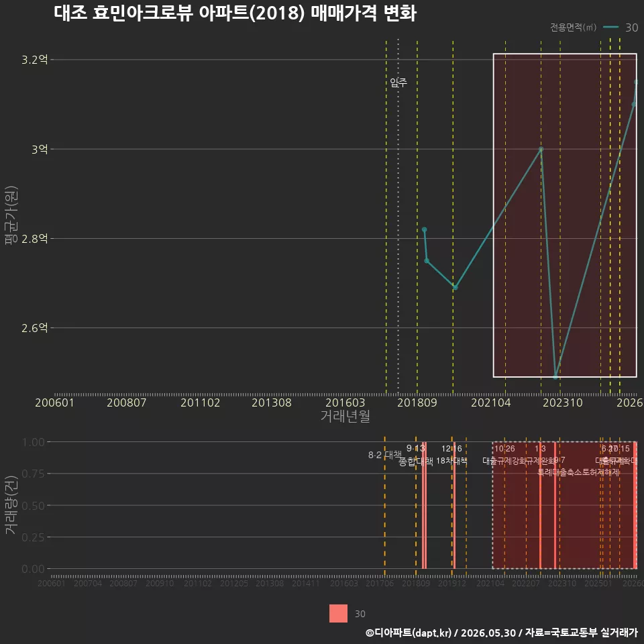Screen dimensions: 644x644
Task: Click the teal line legend marker beside 30
Action: [610, 28]
